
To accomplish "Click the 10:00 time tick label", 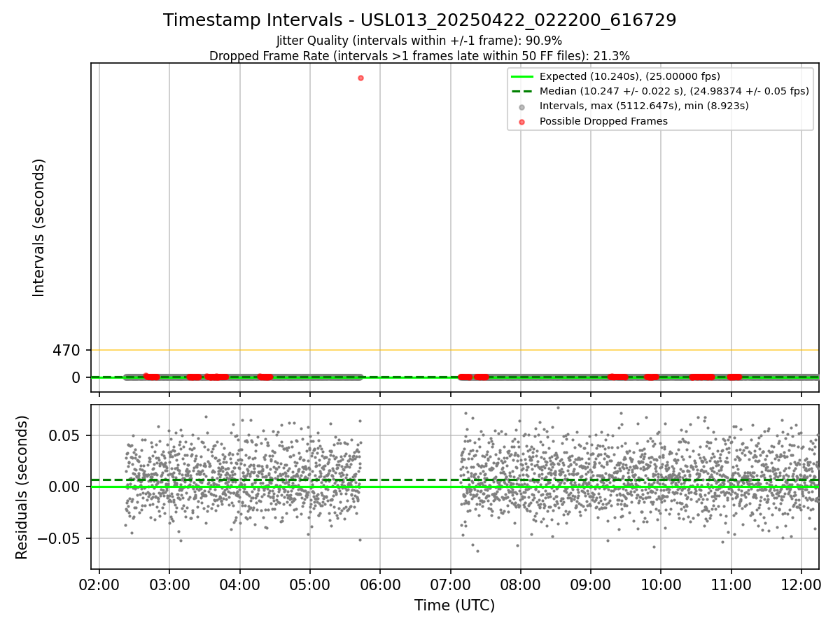I will pos(661,584).
